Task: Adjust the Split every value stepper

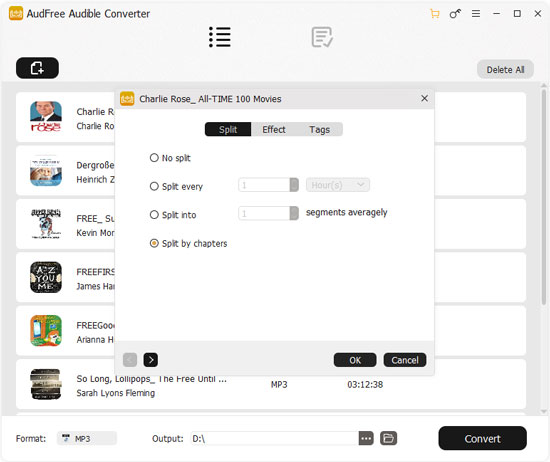Action: click(294, 185)
